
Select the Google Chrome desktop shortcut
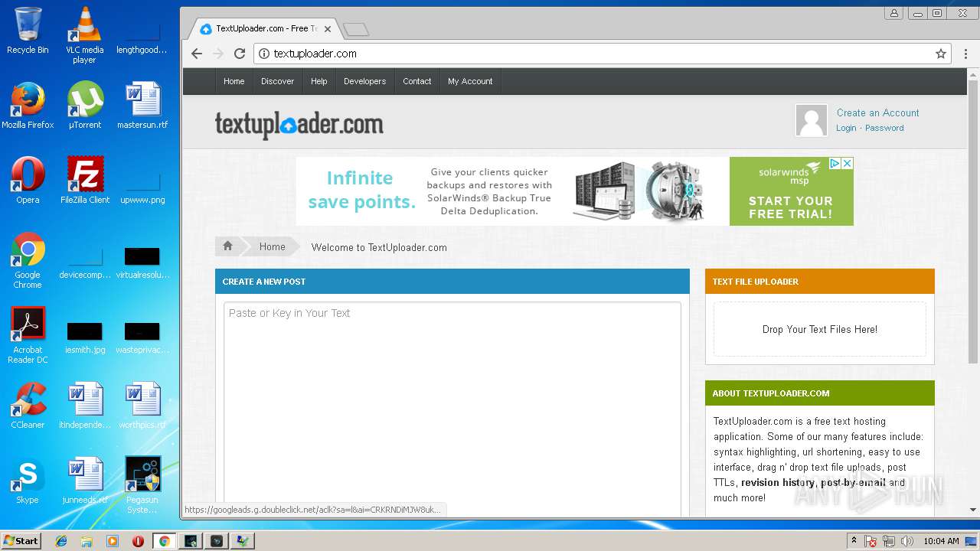(x=28, y=260)
